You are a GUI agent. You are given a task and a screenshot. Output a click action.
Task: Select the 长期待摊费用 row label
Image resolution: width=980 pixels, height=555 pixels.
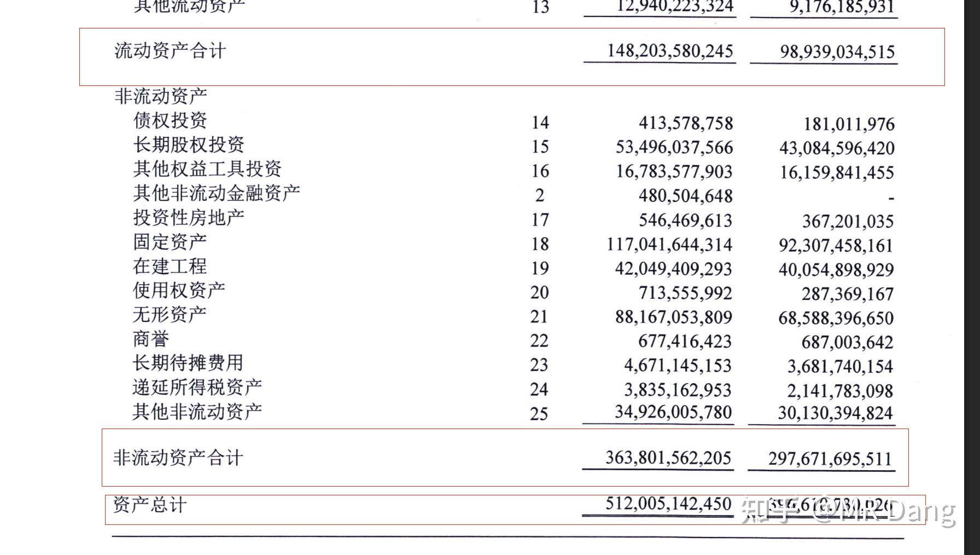[188, 363]
